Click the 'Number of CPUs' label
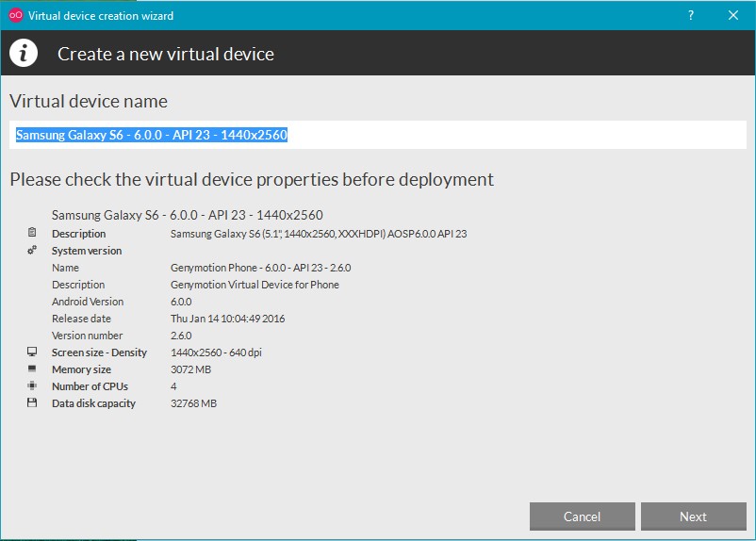The width and height of the screenshot is (756, 541). (90, 386)
